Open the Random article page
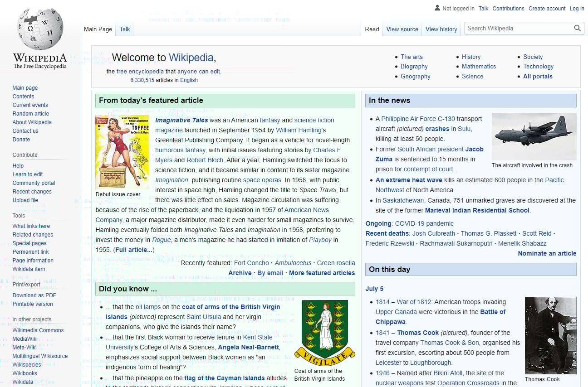588x387 pixels. pyautogui.click(x=30, y=113)
